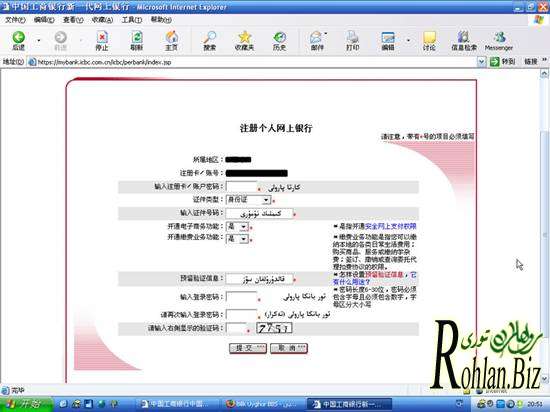
Task: Click the Windows Start (开始) button
Action: coord(27,404)
